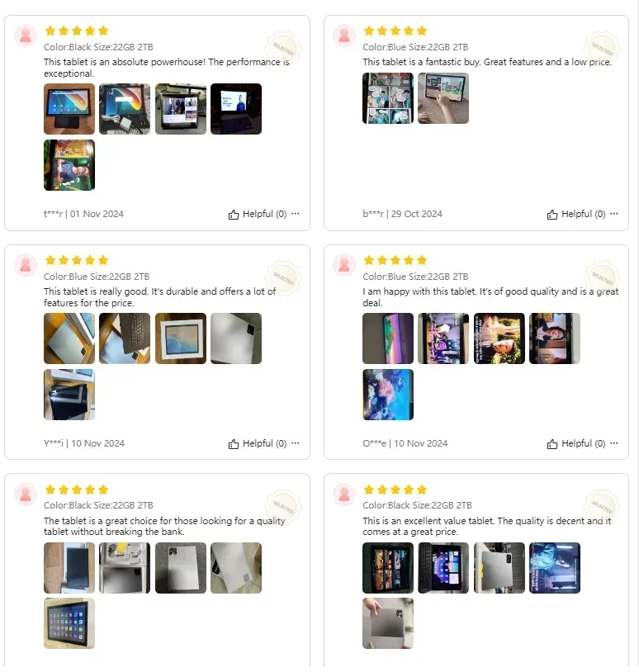This screenshot has height=672, width=639.
Task: Open the three-dot menu on t***r's review
Action: pyautogui.click(x=296, y=214)
